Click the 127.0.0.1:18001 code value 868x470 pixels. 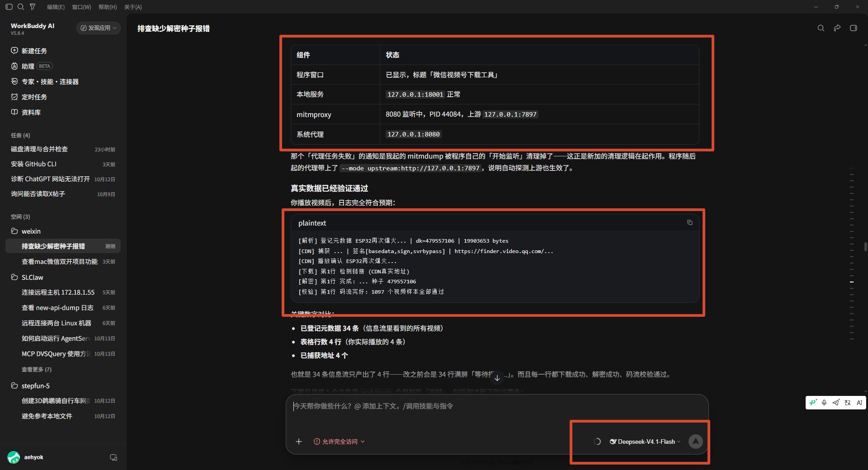(x=415, y=94)
